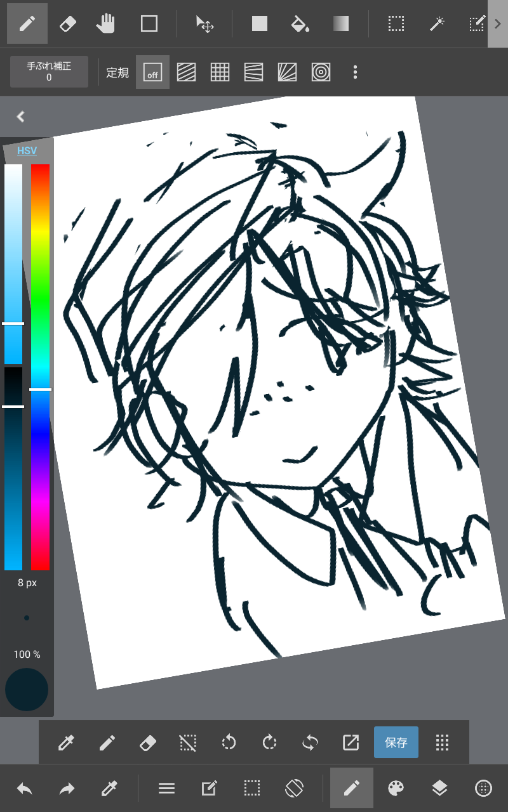The height and width of the screenshot is (812, 508).
Task: Undo the last stroke
Action: (25, 789)
